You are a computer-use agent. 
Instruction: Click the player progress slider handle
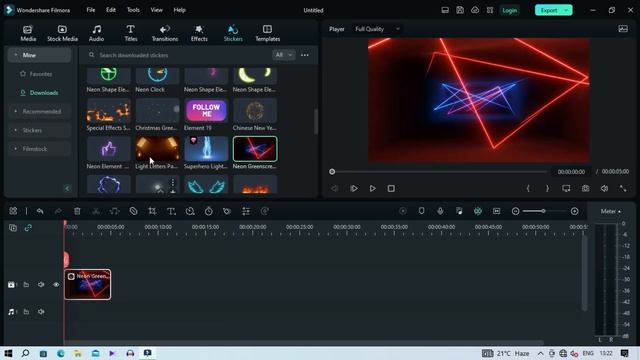pyautogui.click(x=332, y=172)
